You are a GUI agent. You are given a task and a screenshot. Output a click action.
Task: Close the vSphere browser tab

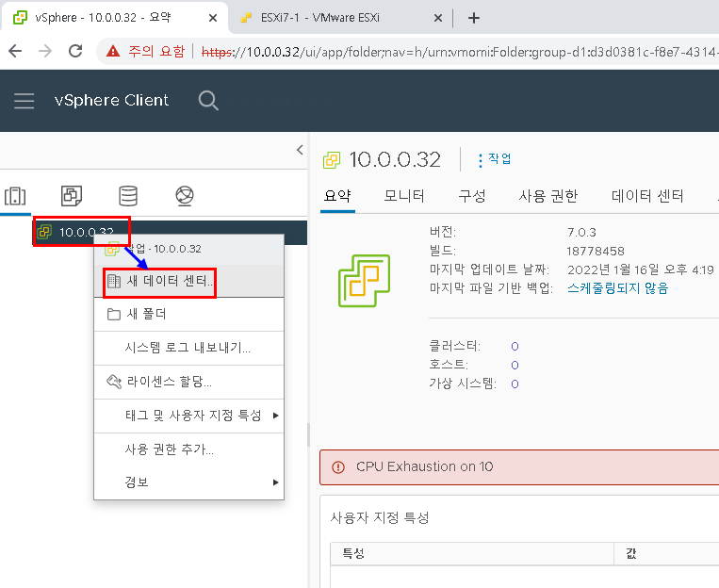click(x=213, y=18)
